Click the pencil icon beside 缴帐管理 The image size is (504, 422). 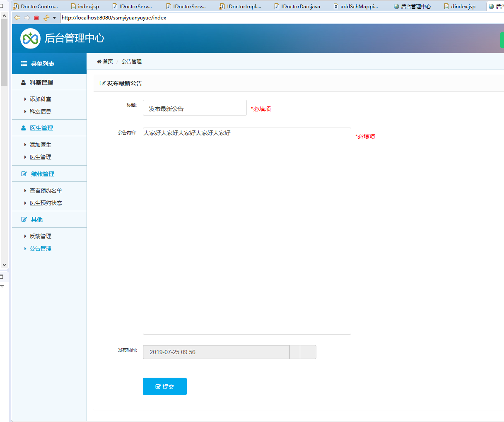[23, 174]
